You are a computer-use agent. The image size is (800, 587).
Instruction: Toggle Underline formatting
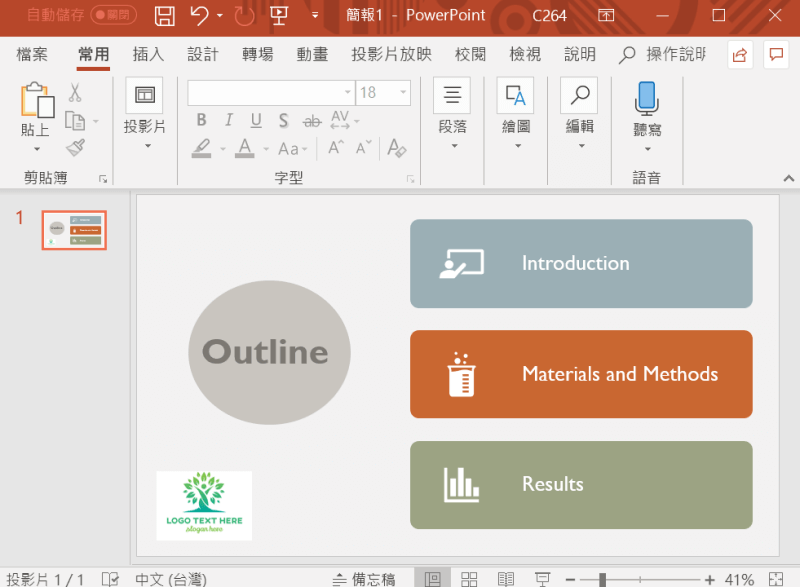(x=256, y=120)
